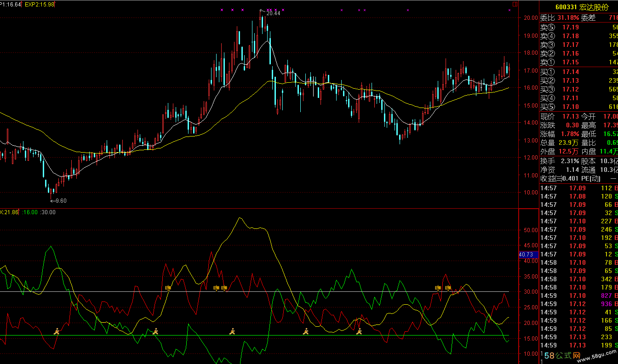This screenshot has width=618, height=364.
Task: Click the small square icon at chart top-right corner
Action: 515,4
